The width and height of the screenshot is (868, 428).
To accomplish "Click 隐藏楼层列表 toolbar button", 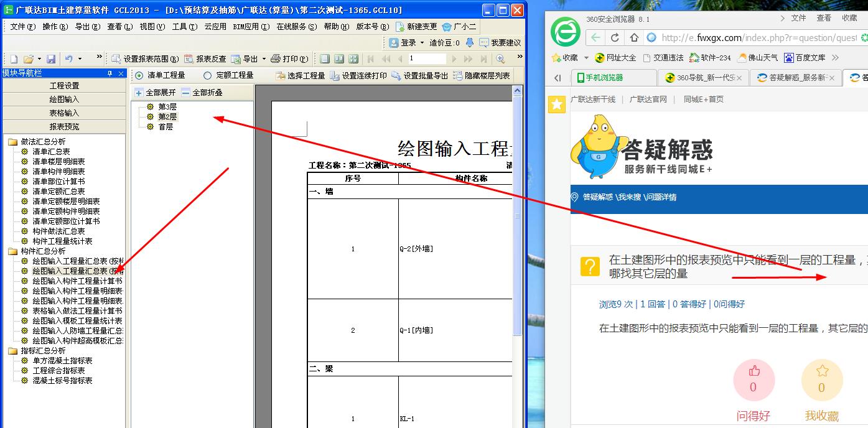I will (482, 75).
